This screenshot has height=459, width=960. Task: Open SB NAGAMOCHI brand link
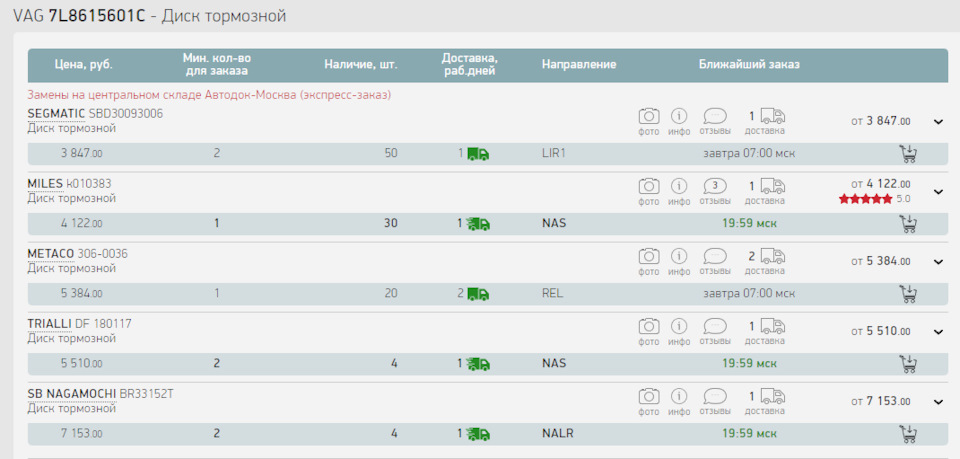pos(72,394)
